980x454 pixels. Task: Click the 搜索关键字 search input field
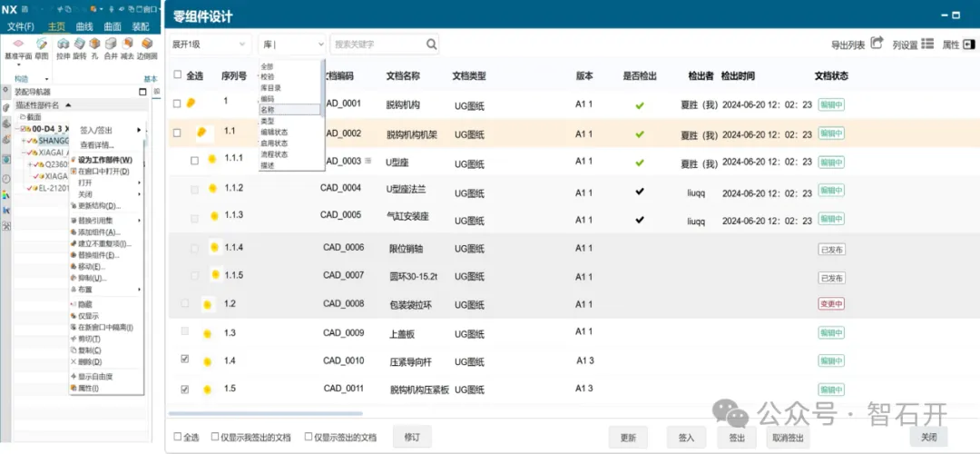tap(377, 44)
